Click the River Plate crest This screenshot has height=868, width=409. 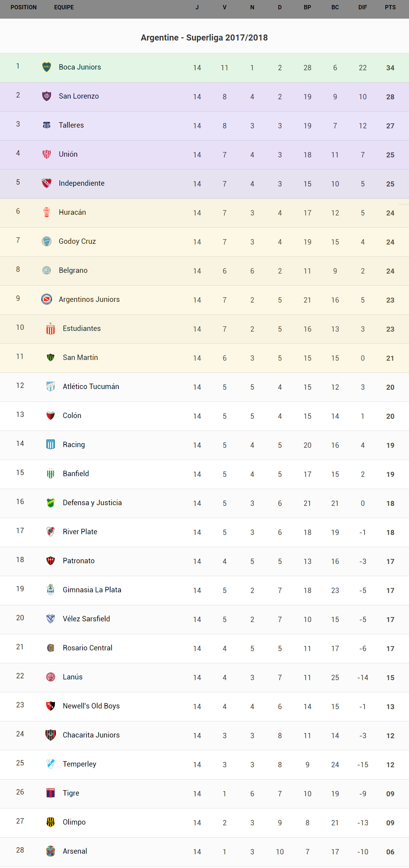tap(51, 532)
